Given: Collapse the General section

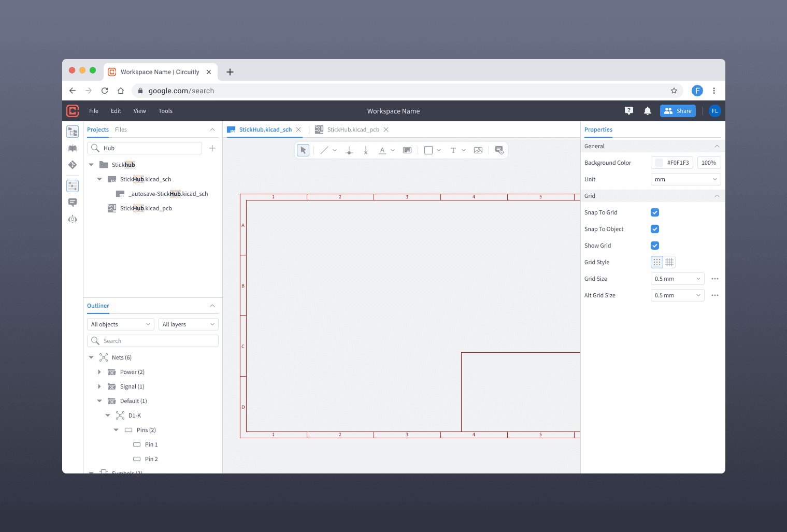Looking at the screenshot, I should (x=717, y=146).
